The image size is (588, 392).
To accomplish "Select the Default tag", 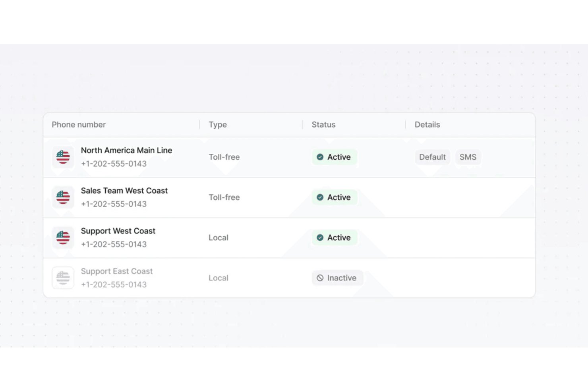I will click(432, 157).
